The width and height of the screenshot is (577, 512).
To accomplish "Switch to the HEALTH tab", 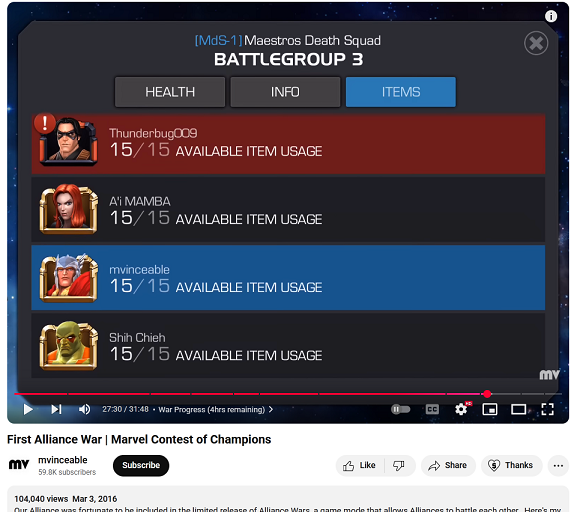I will [170, 92].
